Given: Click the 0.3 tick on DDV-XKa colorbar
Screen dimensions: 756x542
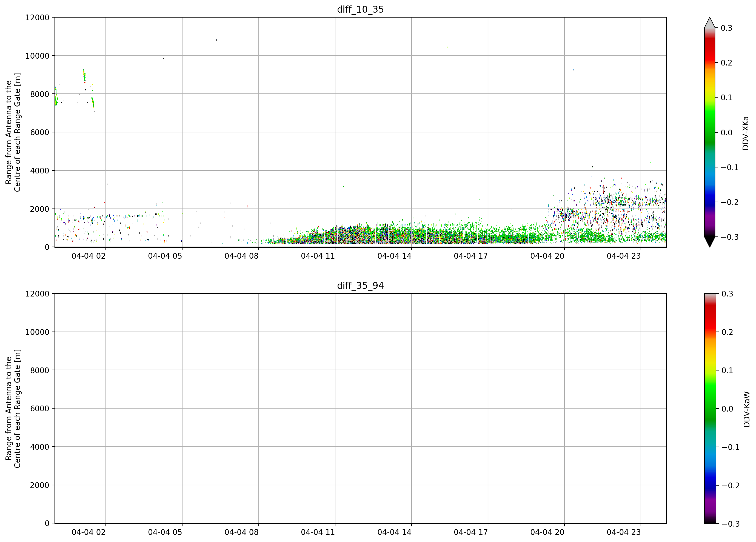Looking at the screenshot, I should [726, 28].
